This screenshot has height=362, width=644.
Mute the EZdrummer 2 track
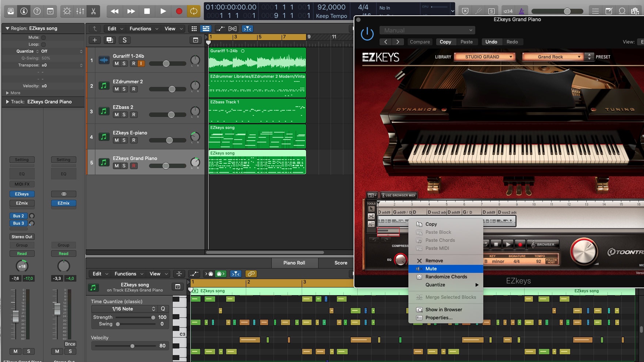click(x=117, y=89)
